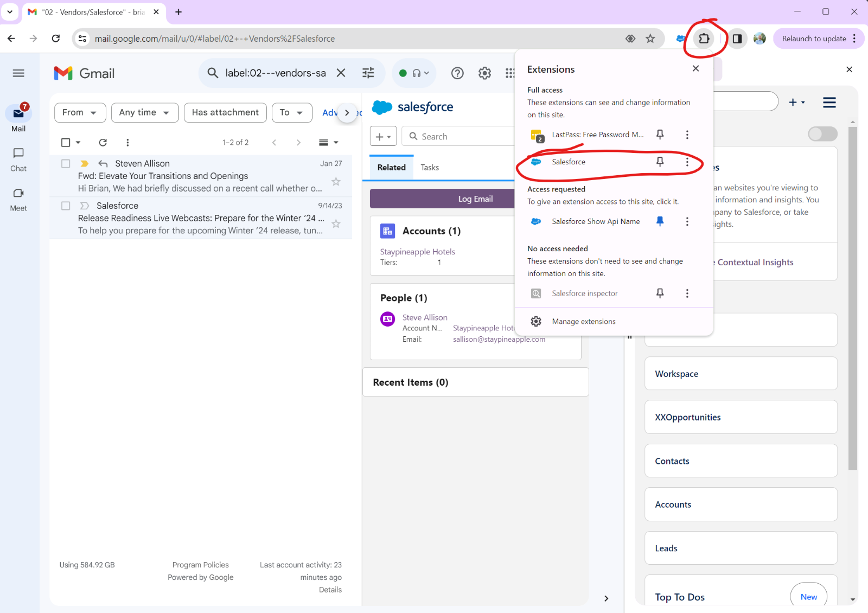Click the right panel vertical scrollbar
The height and width of the screenshot is (613, 868).
click(x=853, y=298)
